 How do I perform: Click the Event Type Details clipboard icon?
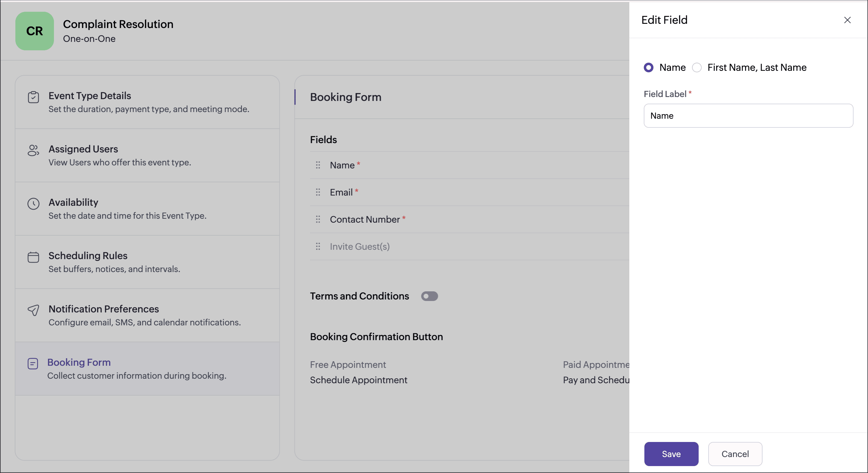coord(33,97)
